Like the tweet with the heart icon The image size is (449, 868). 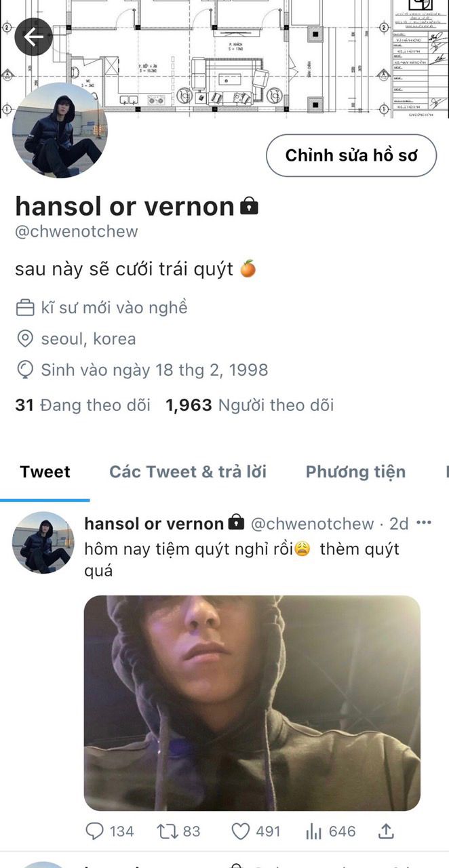[x=241, y=831]
